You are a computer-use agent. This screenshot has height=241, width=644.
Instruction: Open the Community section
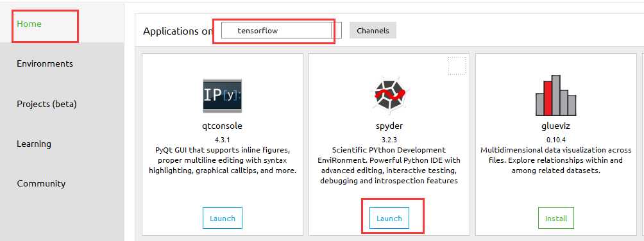[x=41, y=183]
